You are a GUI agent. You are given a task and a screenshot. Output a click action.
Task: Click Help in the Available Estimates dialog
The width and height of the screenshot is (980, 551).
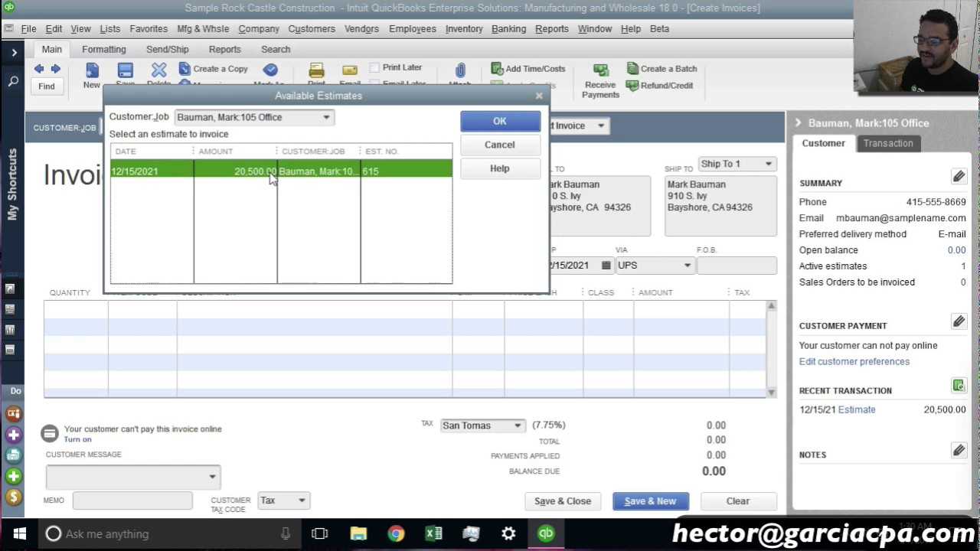(x=500, y=168)
